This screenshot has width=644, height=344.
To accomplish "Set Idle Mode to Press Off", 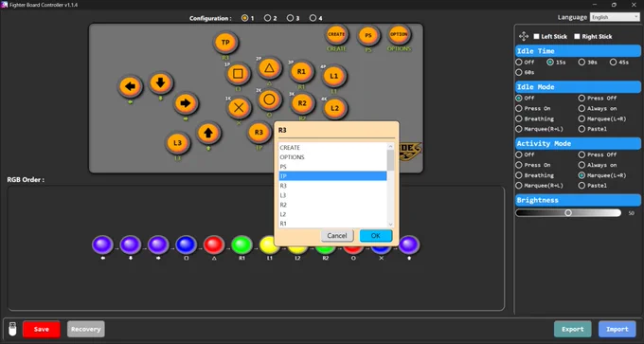I will [582, 99].
